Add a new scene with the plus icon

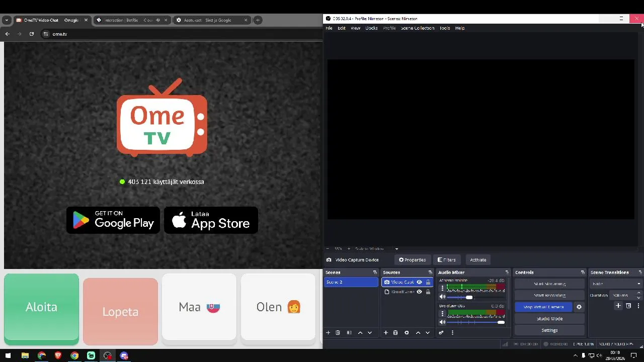tap(328, 333)
